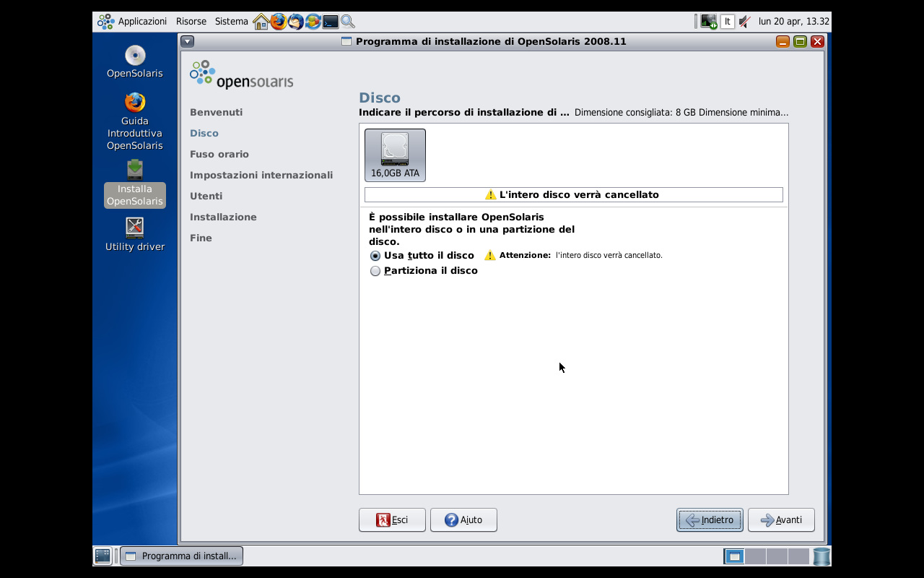Click the Benvenuti step in sidebar
The image size is (924, 578).
pyautogui.click(x=216, y=113)
